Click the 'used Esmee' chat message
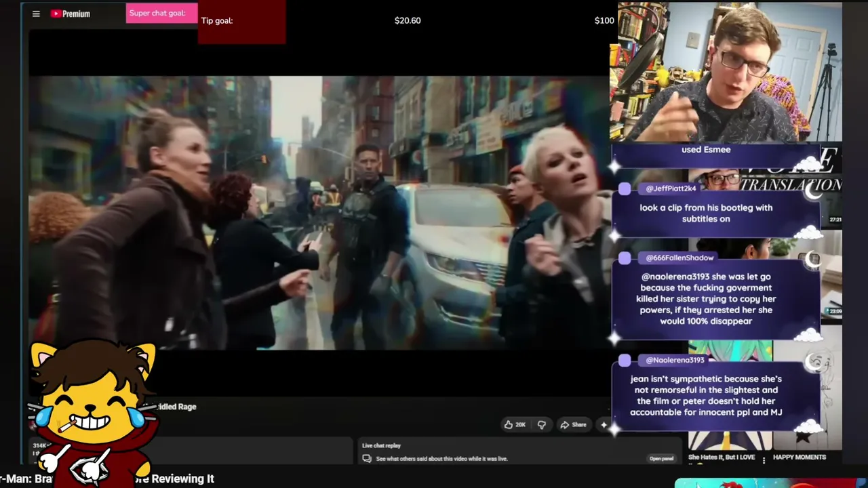 (706, 150)
